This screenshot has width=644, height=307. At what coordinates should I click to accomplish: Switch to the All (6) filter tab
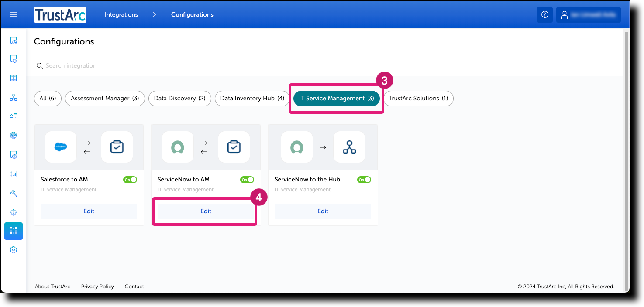(47, 98)
